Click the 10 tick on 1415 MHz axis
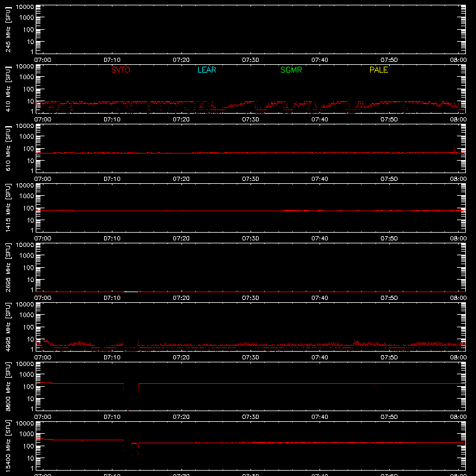The width and height of the screenshot is (476, 476). pyautogui.click(x=30, y=220)
